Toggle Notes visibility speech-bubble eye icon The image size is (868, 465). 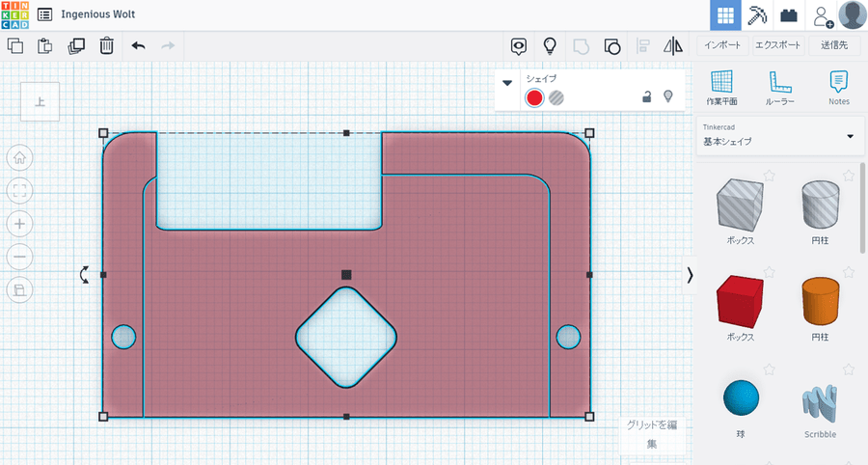click(x=519, y=46)
